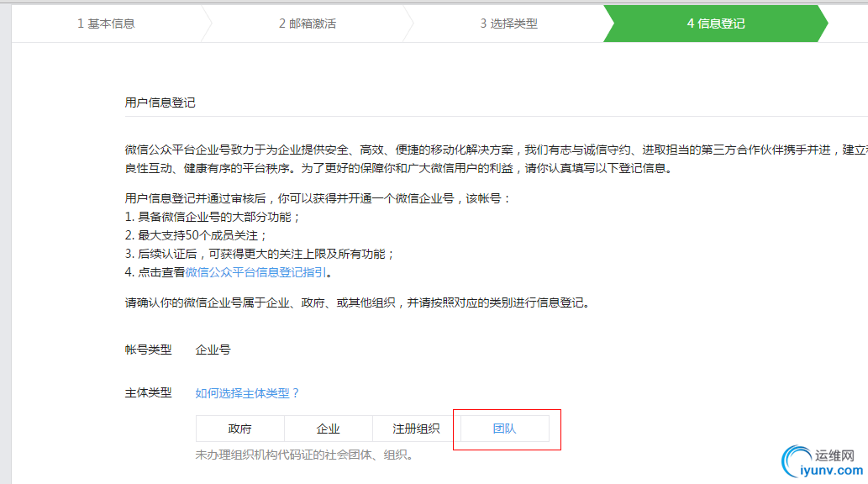This screenshot has width=868, height=484.
Task: Click the 用户信息登记 section heading
Action: point(160,103)
